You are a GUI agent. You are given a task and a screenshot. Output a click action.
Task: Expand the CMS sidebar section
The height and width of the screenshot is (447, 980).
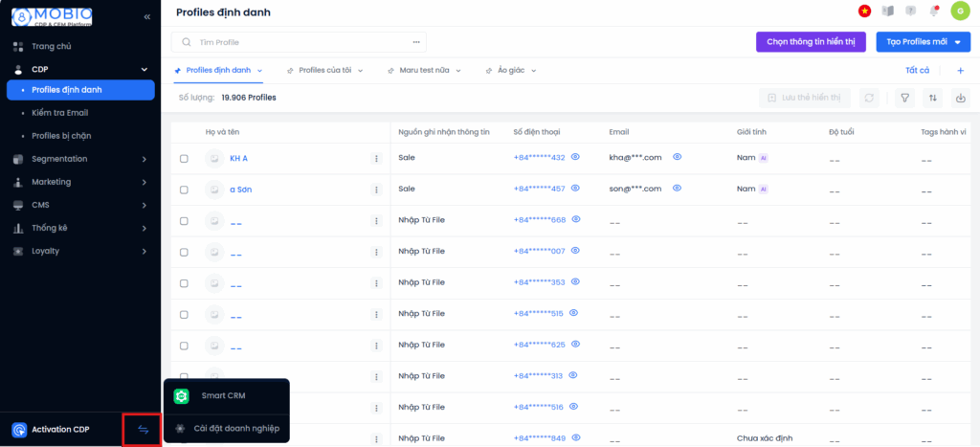(144, 205)
